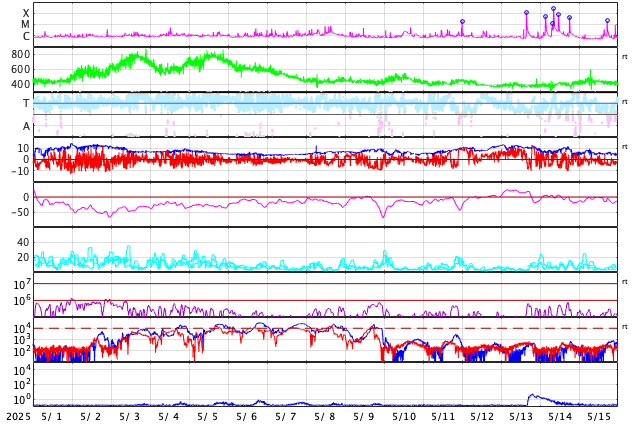This screenshot has height=424, width=634.
Task: Click the C flare class label
Action: tap(26, 36)
